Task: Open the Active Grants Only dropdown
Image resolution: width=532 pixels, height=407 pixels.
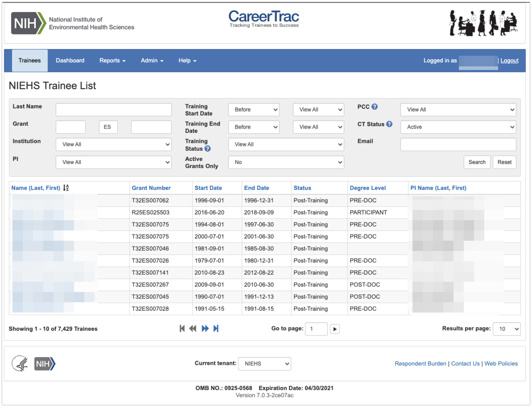Action: click(x=286, y=162)
